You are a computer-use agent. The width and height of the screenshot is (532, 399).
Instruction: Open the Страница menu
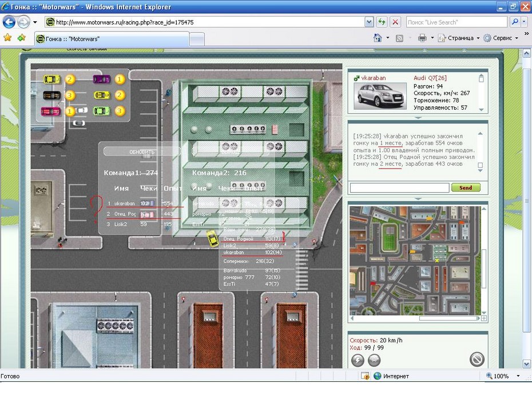pyautogui.click(x=458, y=38)
